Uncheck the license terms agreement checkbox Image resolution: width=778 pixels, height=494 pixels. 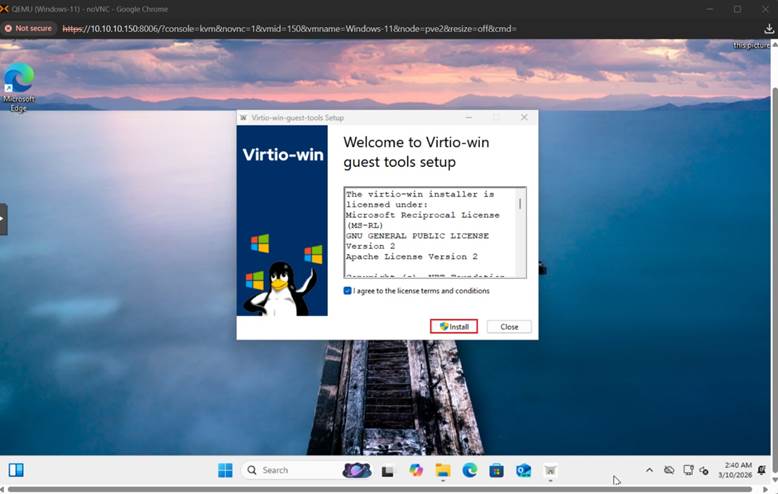pos(347,291)
